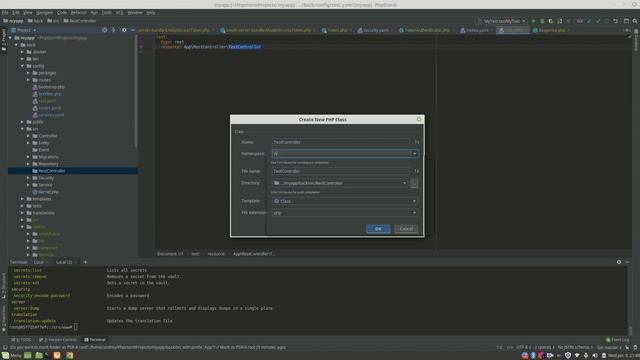Select Kernel.php in project tree
The image size is (640, 360).
48,192
